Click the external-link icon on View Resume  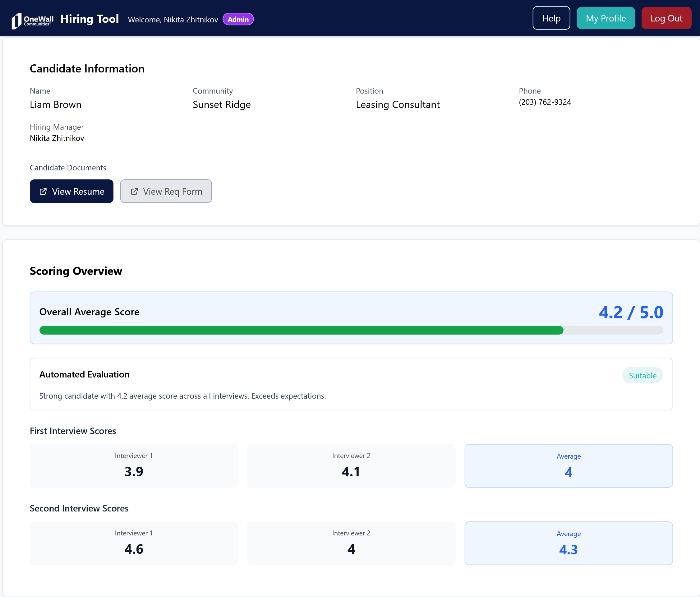click(x=43, y=192)
